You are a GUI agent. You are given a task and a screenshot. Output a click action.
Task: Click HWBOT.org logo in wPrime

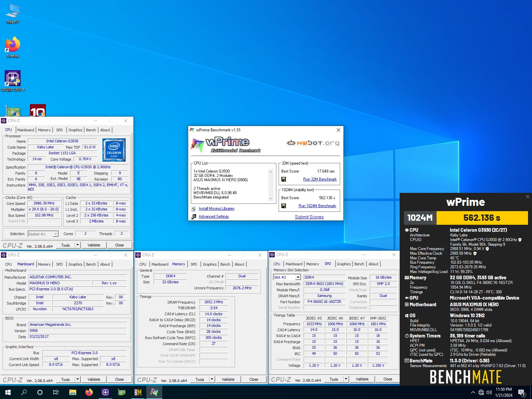(313, 143)
